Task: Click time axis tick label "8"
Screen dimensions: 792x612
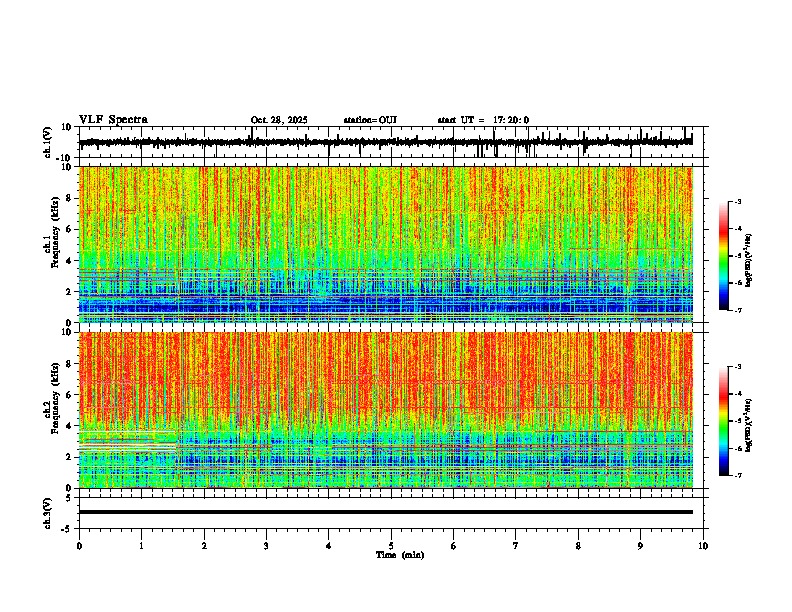Action: click(x=578, y=546)
